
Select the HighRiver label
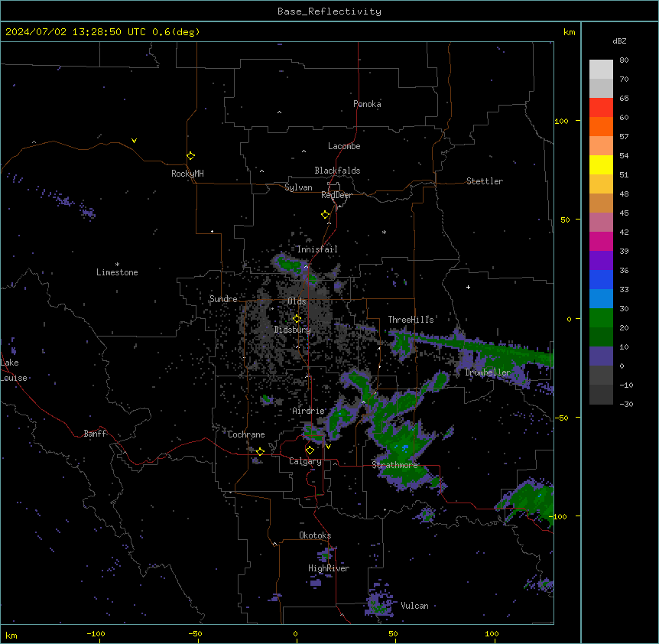click(329, 568)
